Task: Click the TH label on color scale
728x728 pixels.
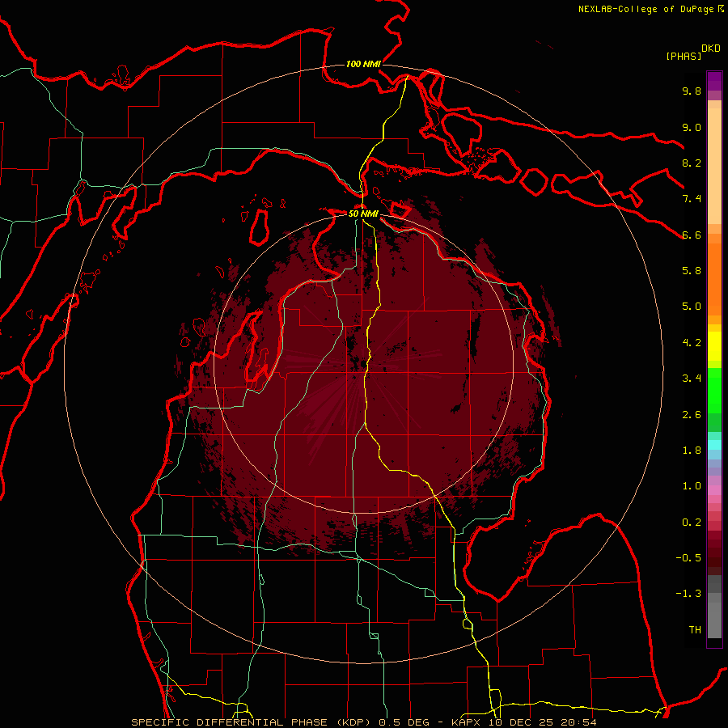Action: point(695,630)
